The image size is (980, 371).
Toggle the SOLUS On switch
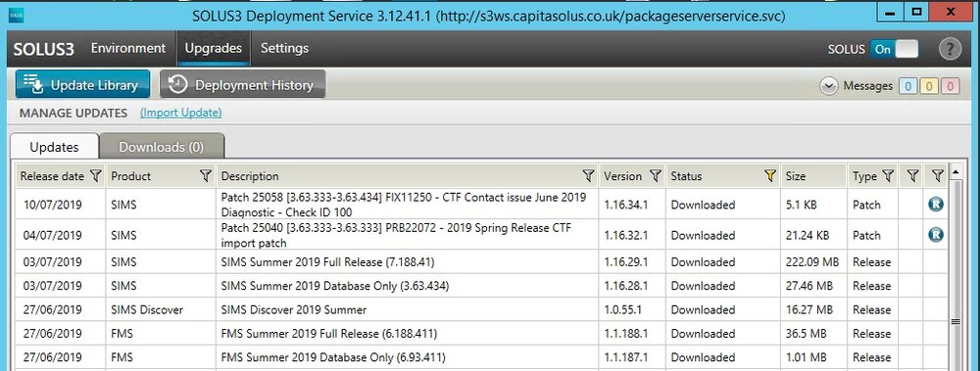click(x=895, y=49)
